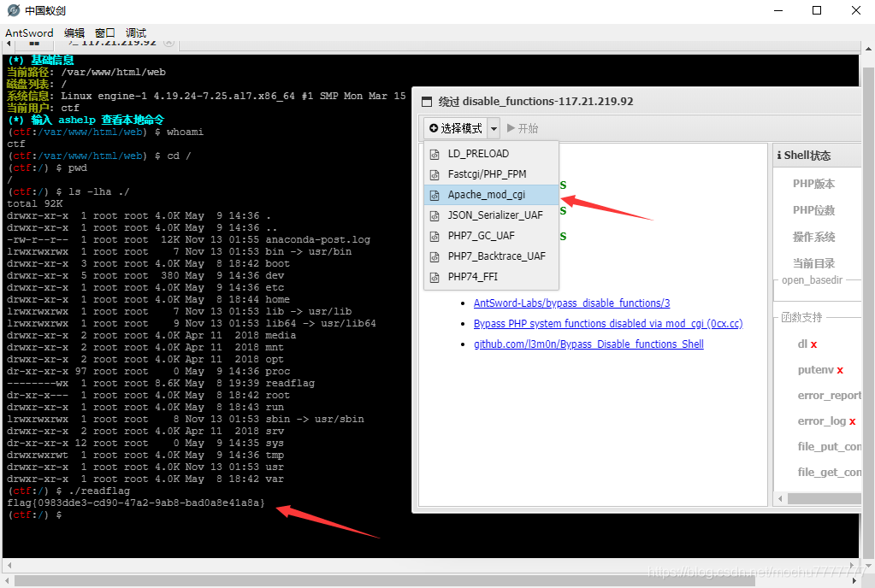
Task: Click the AntSword app icon in titlebar
Action: 14,10
